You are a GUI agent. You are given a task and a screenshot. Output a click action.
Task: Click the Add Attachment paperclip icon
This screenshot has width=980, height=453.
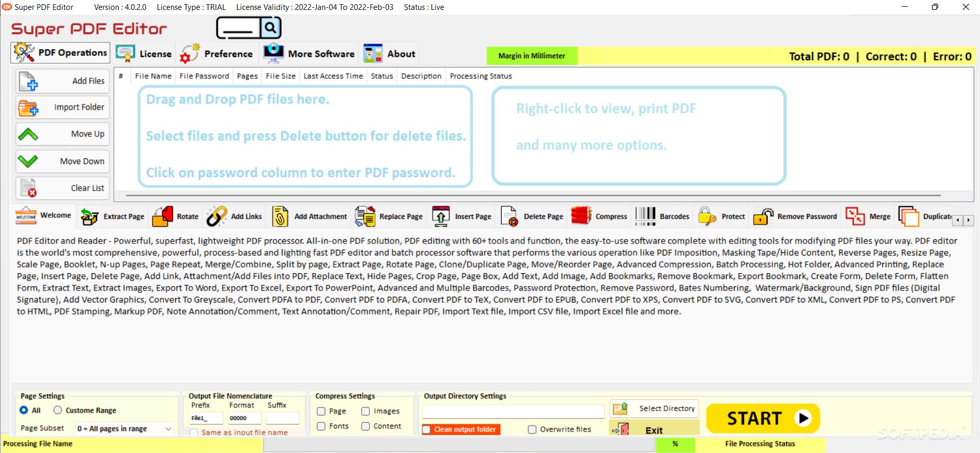click(x=280, y=216)
